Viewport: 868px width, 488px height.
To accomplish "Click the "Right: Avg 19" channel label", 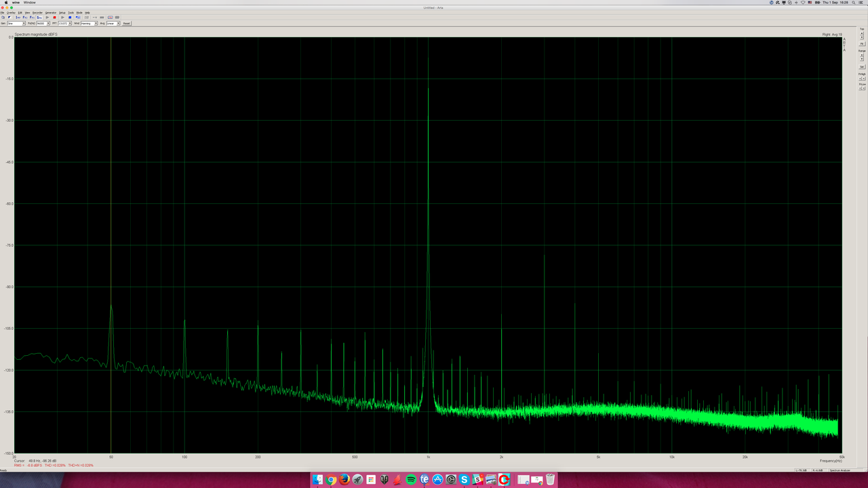I will pos(832,34).
